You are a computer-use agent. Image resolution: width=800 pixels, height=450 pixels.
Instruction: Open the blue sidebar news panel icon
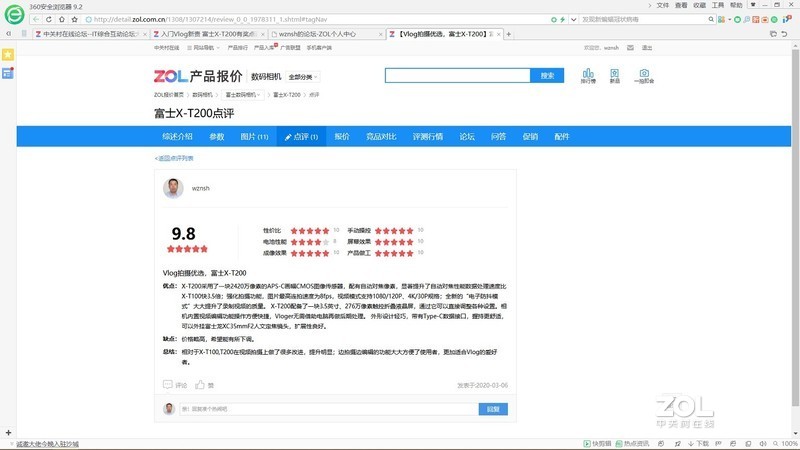pos(8,73)
